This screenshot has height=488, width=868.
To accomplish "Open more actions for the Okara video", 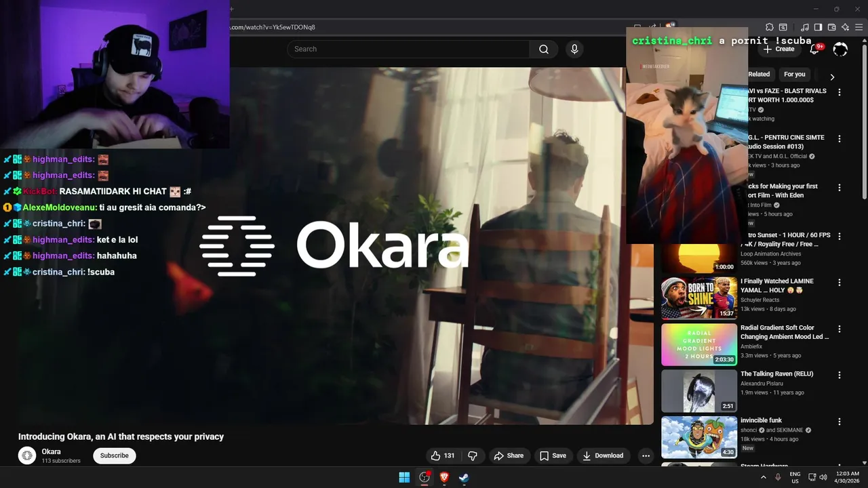I will click(646, 455).
